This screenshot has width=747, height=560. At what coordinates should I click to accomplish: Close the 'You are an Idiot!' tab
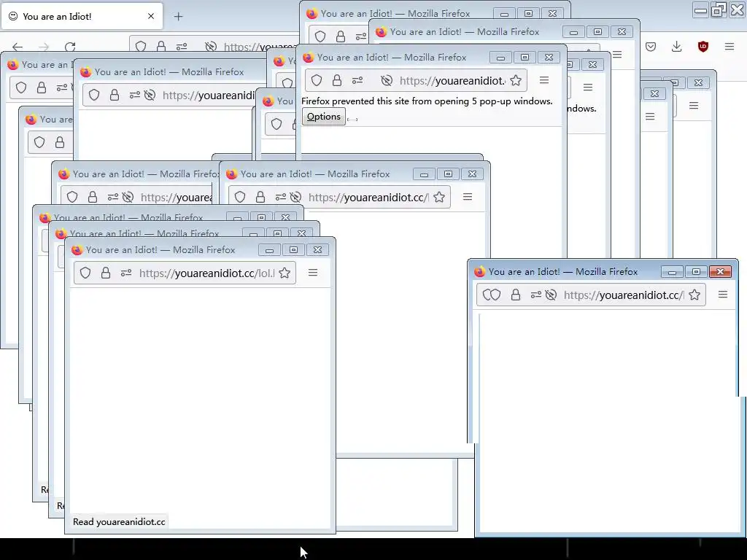click(x=151, y=16)
